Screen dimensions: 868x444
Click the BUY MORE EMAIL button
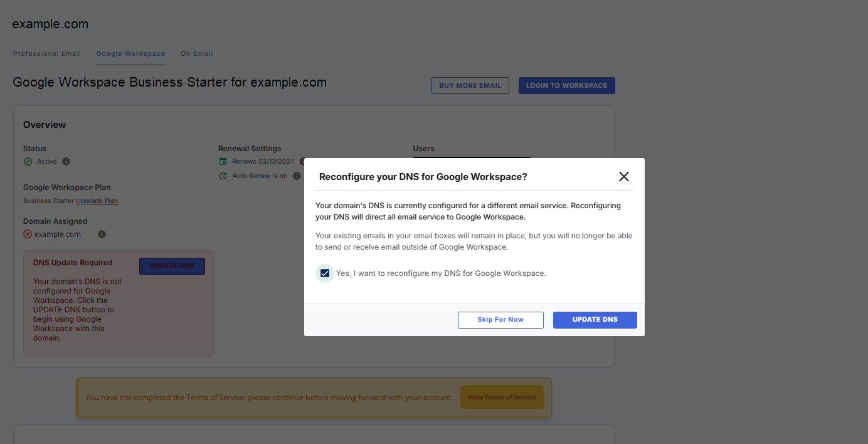pos(470,86)
